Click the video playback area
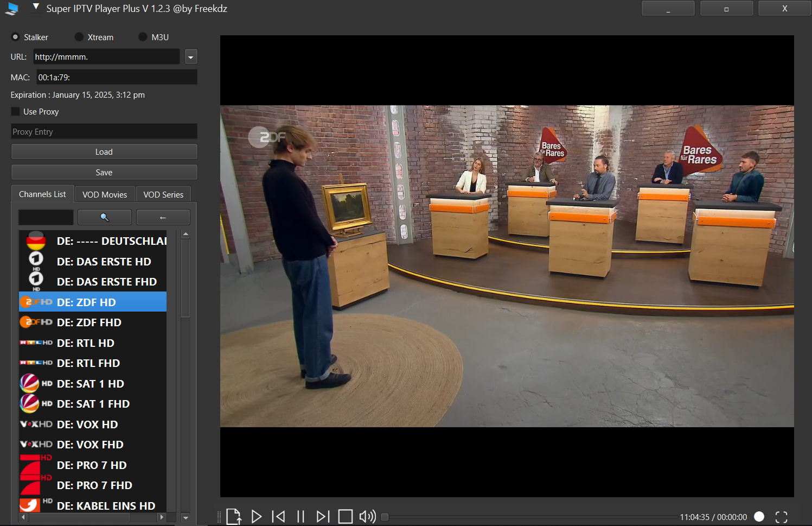Screen dimensions: 812x526 pos(507,266)
